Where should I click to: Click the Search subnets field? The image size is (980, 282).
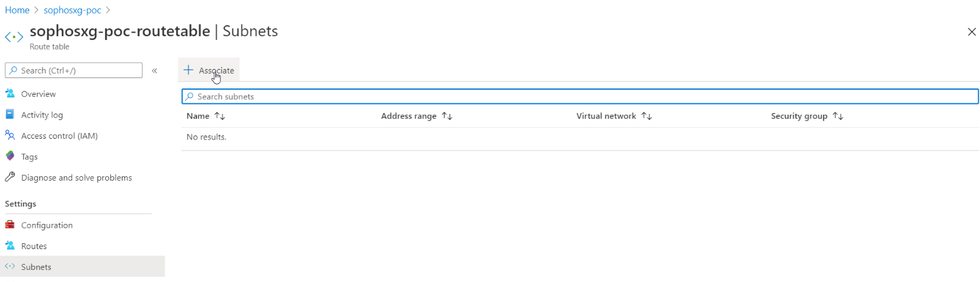click(581, 97)
